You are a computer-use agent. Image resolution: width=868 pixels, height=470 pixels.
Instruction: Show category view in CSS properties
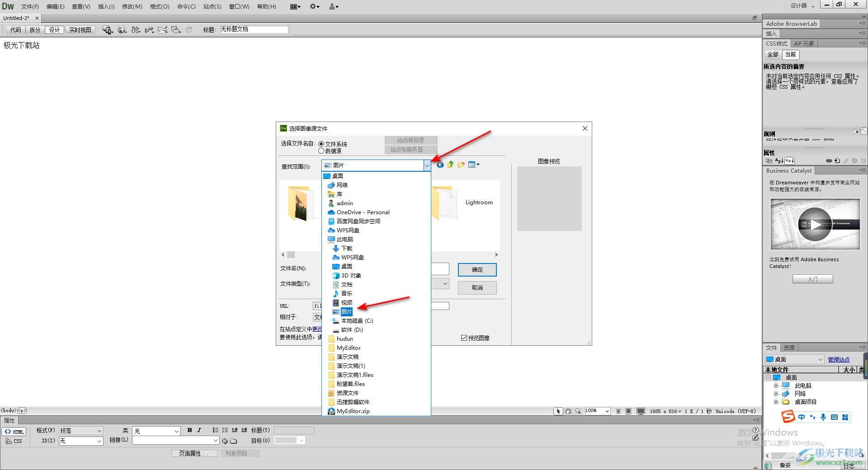coord(769,160)
